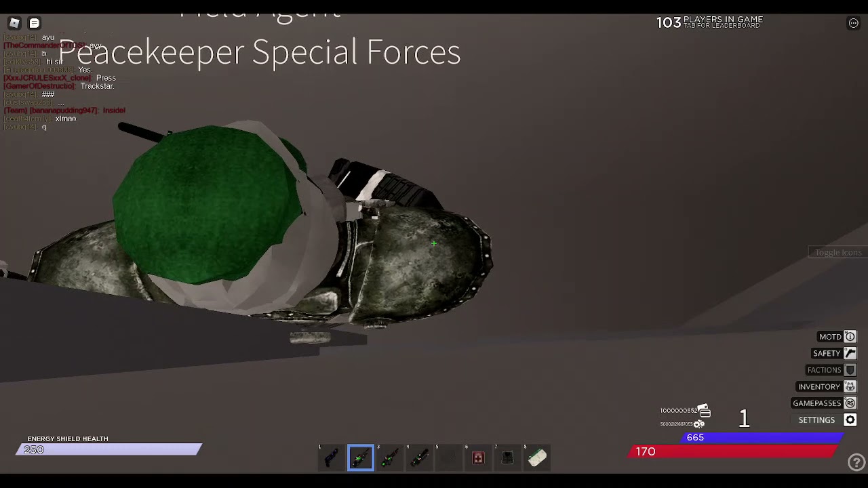Click the Inventory backpack icon
The image size is (868, 488).
tap(850, 386)
